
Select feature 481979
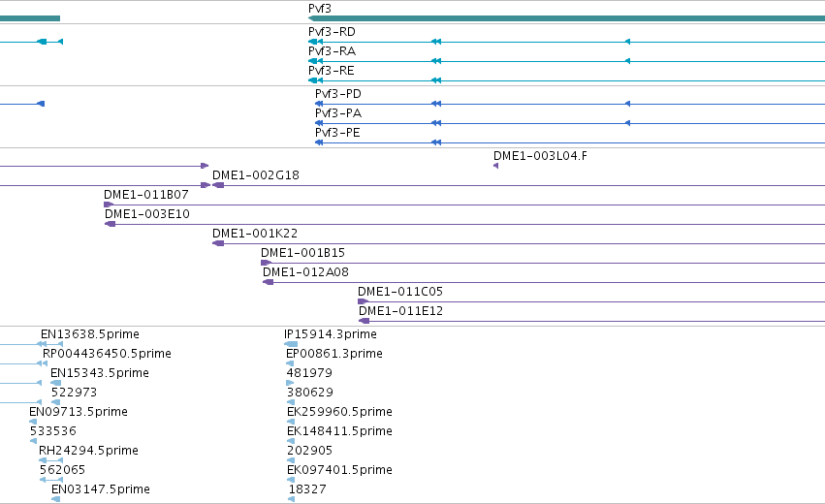click(x=309, y=373)
